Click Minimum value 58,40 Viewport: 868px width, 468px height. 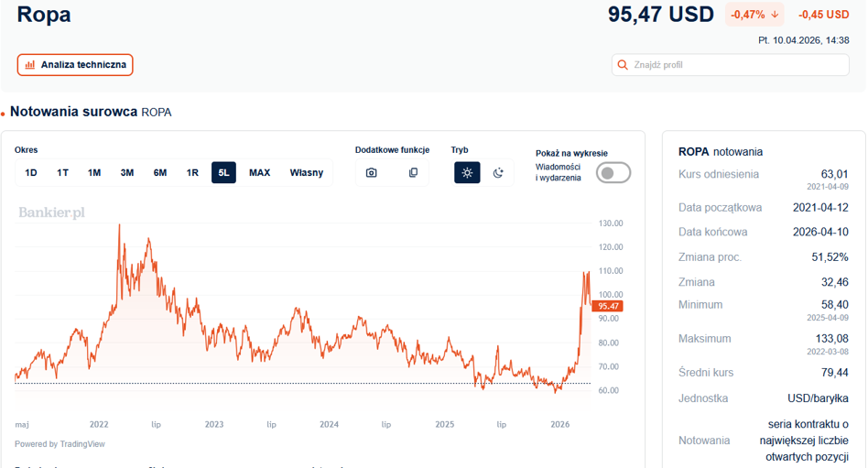click(x=835, y=305)
